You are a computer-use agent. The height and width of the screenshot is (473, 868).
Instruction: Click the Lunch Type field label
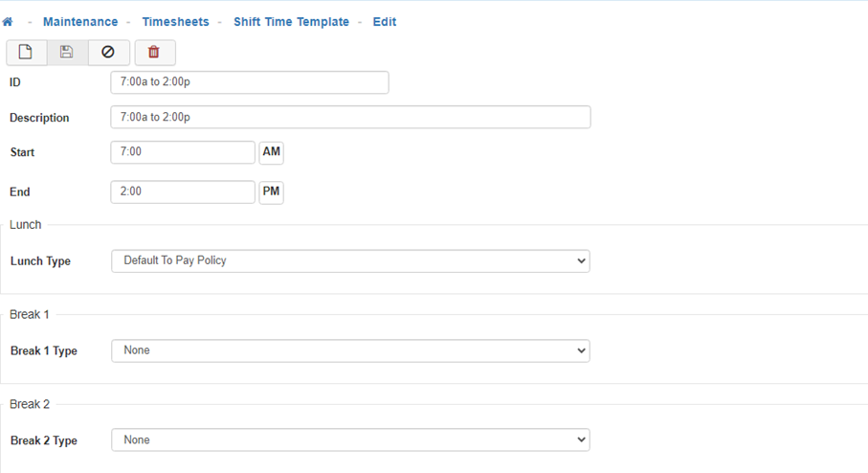point(40,261)
